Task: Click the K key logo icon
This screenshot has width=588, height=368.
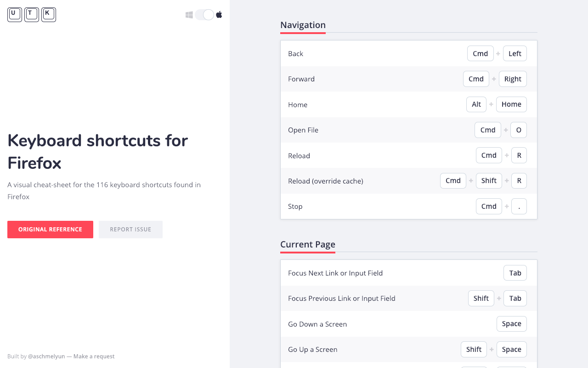Action: tap(49, 15)
